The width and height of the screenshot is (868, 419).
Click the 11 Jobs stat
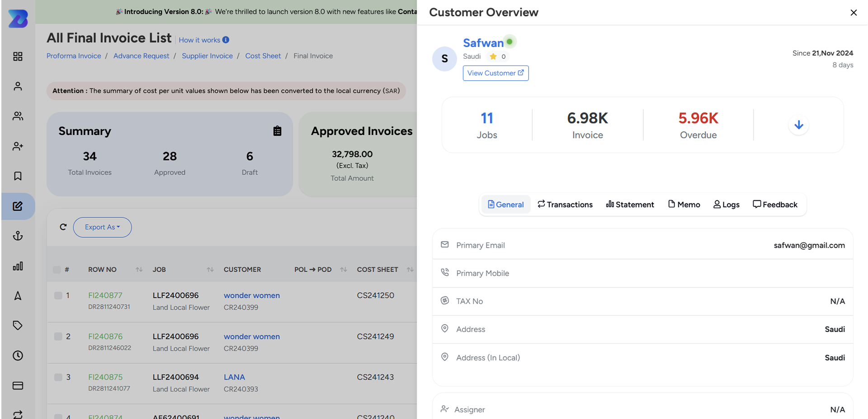[487, 125]
